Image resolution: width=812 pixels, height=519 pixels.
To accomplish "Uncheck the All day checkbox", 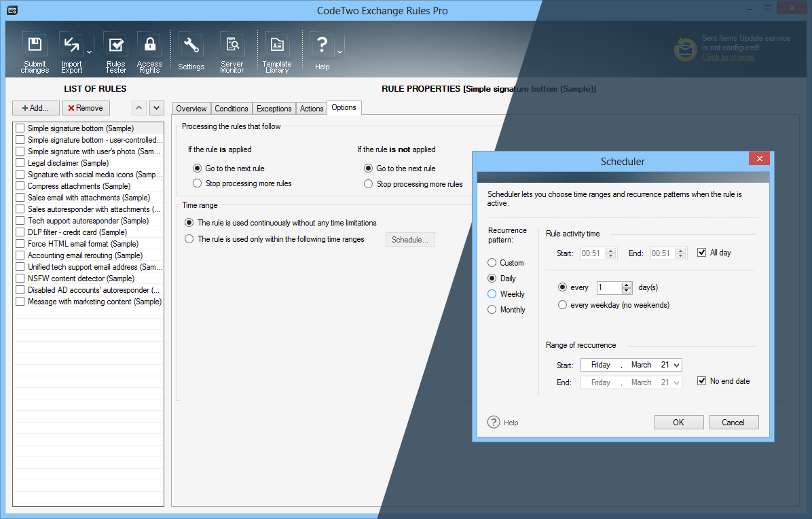I will 702,252.
